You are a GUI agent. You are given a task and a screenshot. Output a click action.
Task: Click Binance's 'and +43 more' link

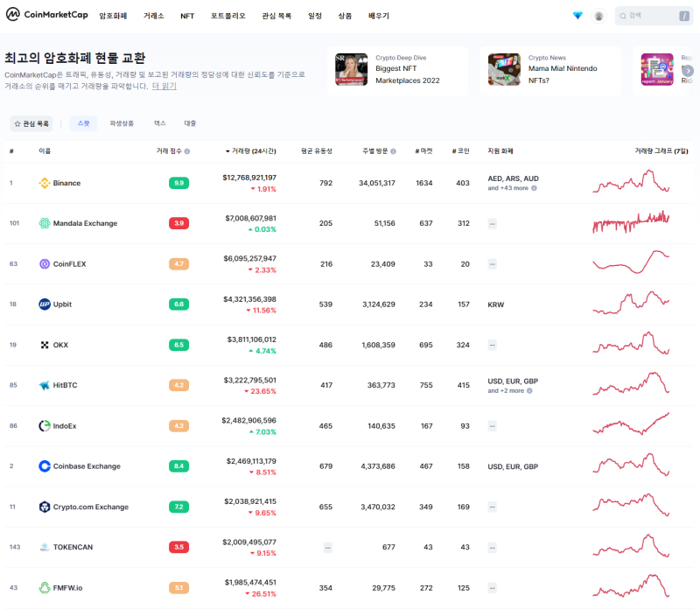click(x=508, y=188)
